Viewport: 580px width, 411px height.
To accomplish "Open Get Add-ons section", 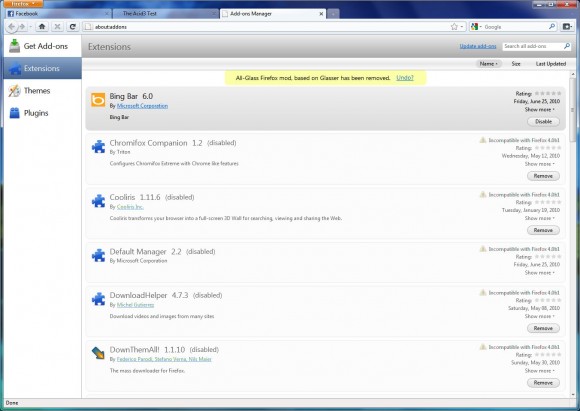I will click(x=43, y=46).
